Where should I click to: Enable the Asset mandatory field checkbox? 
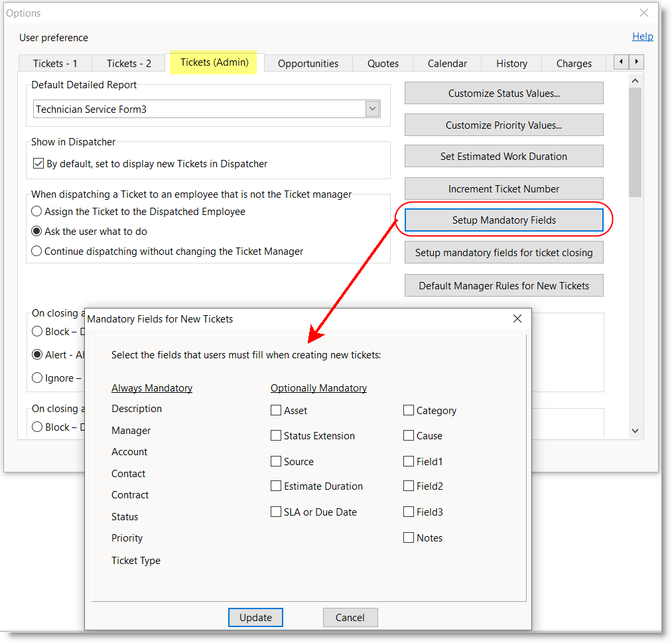tap(276, 411)
